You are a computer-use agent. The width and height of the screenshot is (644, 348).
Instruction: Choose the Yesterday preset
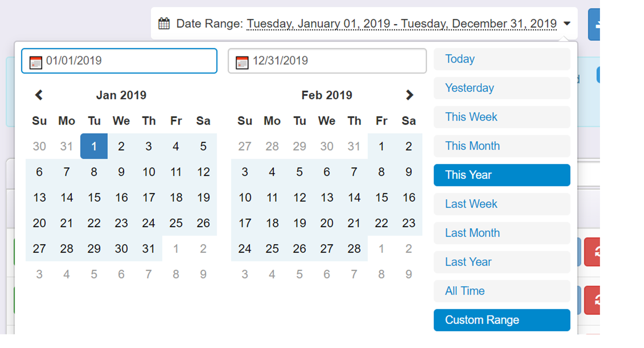(x=502, y=88)
